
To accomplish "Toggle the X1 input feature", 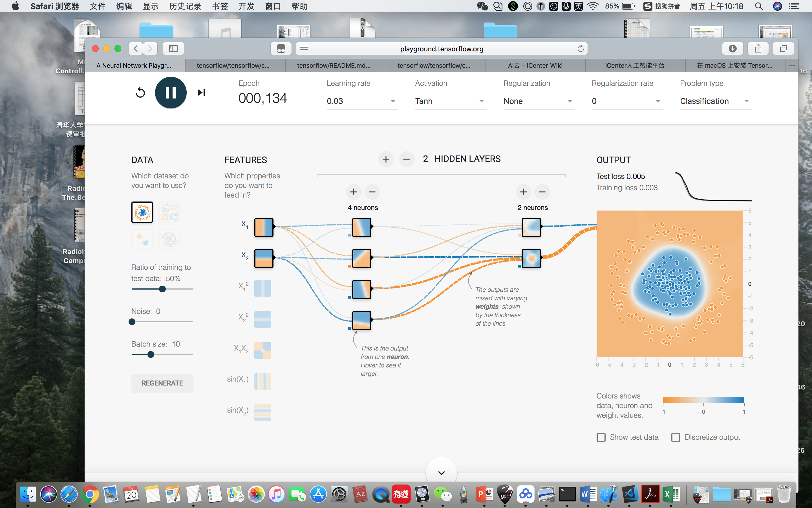I will [264, 227].
